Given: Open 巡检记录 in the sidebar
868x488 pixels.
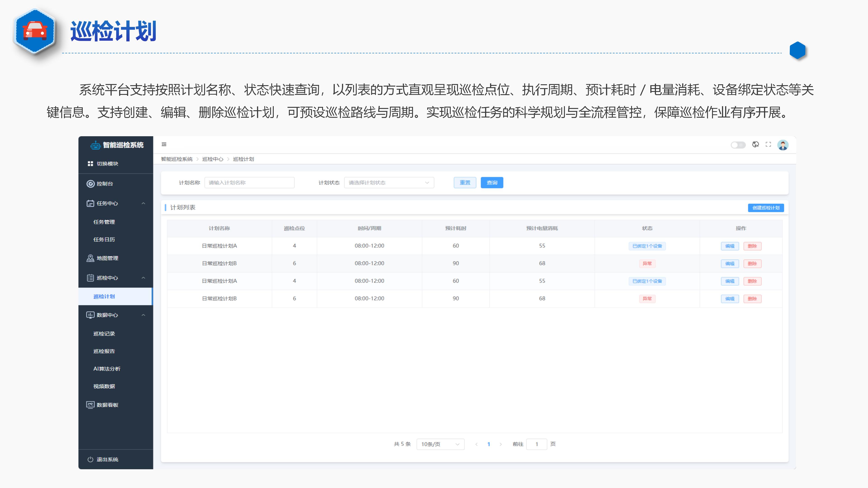Looking at the screenshot, I should [x=104, y=334].
